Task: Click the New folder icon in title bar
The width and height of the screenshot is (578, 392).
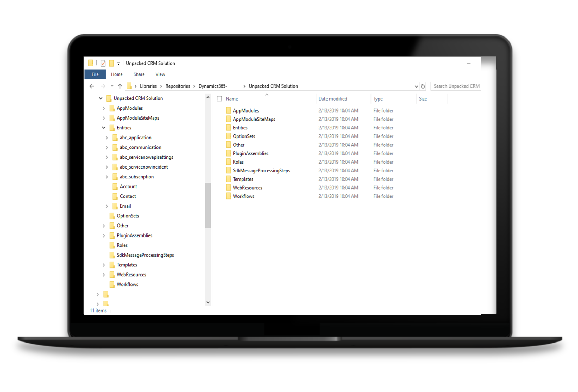Action: [x=112, y=63]
